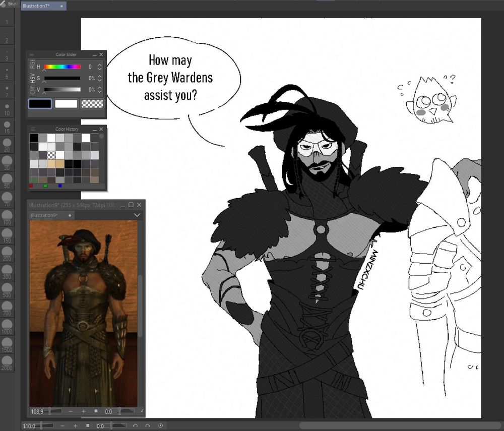Viewport: 504px width, 431px height.
Task: Zoom in on Illustration9 reference window
Action: (83, 411)
